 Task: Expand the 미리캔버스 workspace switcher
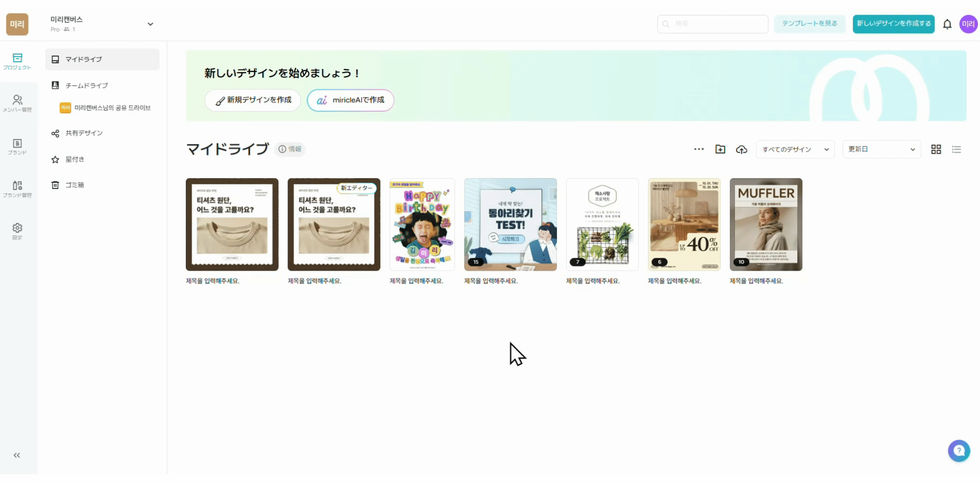[x=150, y=24]
